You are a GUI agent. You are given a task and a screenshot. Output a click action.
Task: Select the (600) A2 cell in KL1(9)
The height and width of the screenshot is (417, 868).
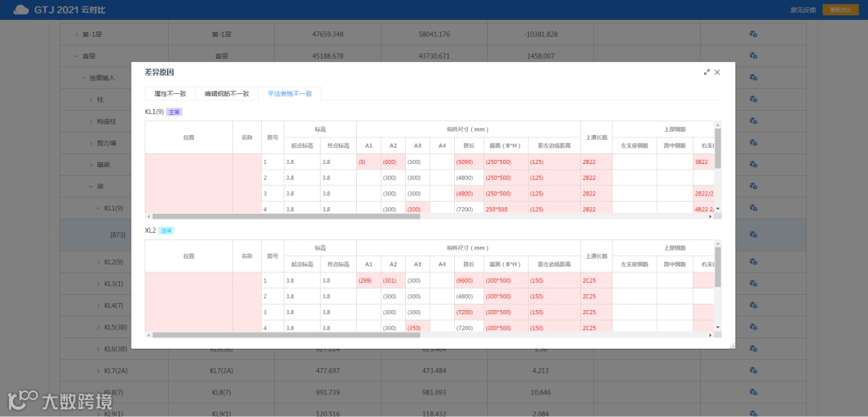(x=393, y=162)
